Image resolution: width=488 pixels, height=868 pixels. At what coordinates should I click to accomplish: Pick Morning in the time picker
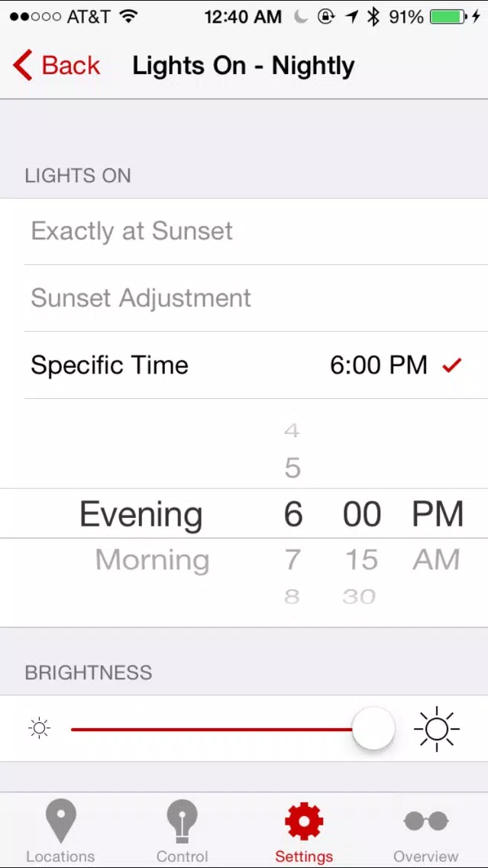click(x=152, y=559)
